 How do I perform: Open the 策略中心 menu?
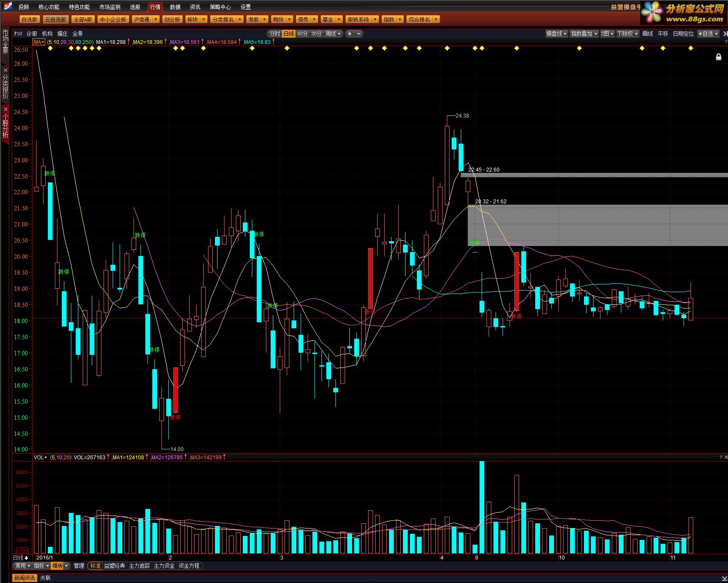point(220,7)
